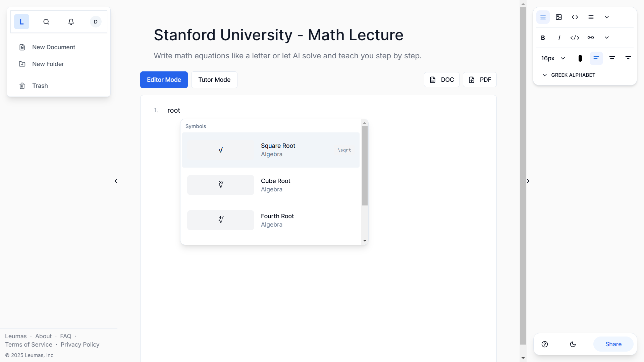Click the Symbols heading in dropdown
Screen dimensions: 644x362
pos(196,126)
